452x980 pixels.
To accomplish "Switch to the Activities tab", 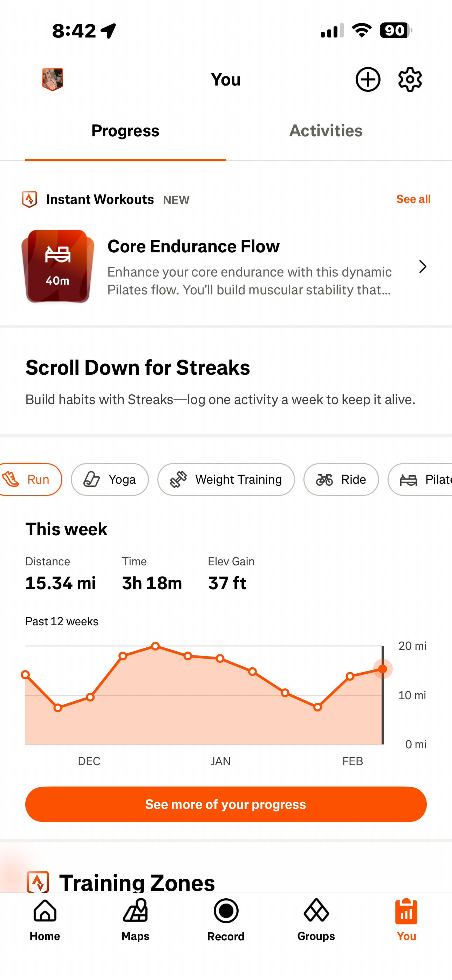I will click(x=326, y=131).
